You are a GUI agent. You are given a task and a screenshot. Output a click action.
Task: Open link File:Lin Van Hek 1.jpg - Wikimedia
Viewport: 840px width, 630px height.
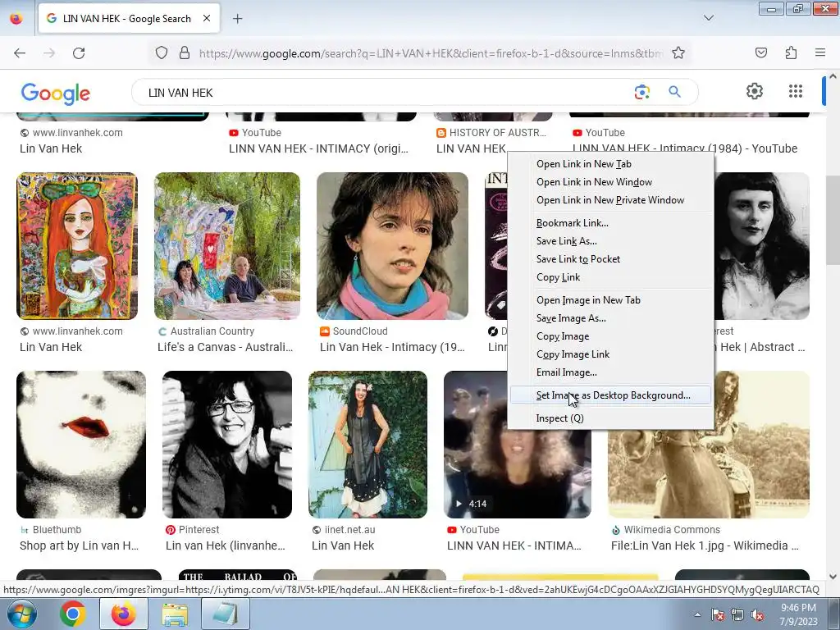pos(705,546)
